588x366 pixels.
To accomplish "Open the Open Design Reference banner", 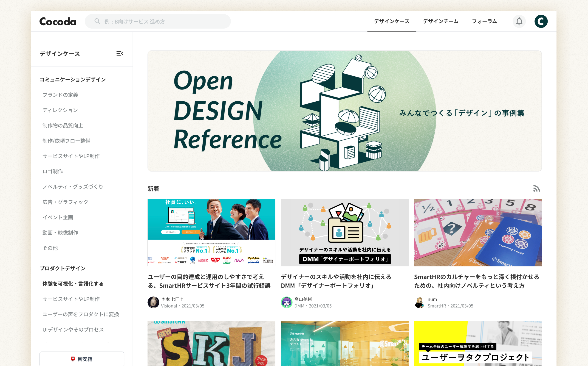I will (x=344, y=111).
